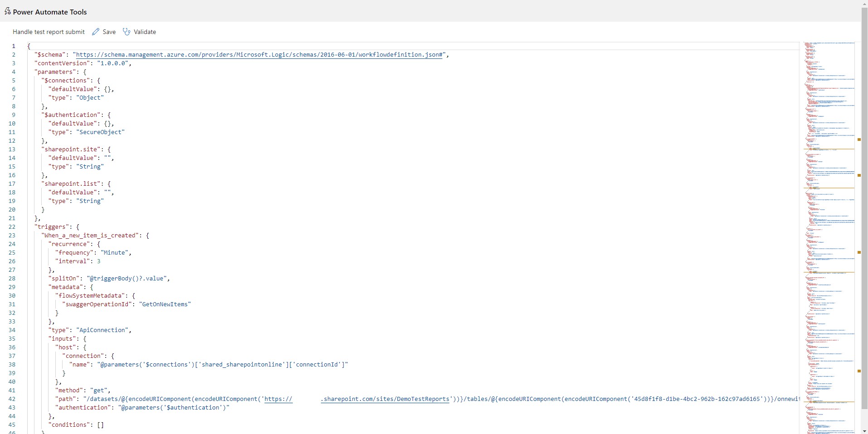This screenshot has height=434, width=868.
Task: Click the shared_sharepointonline connectionId expression
Action: 223,364
